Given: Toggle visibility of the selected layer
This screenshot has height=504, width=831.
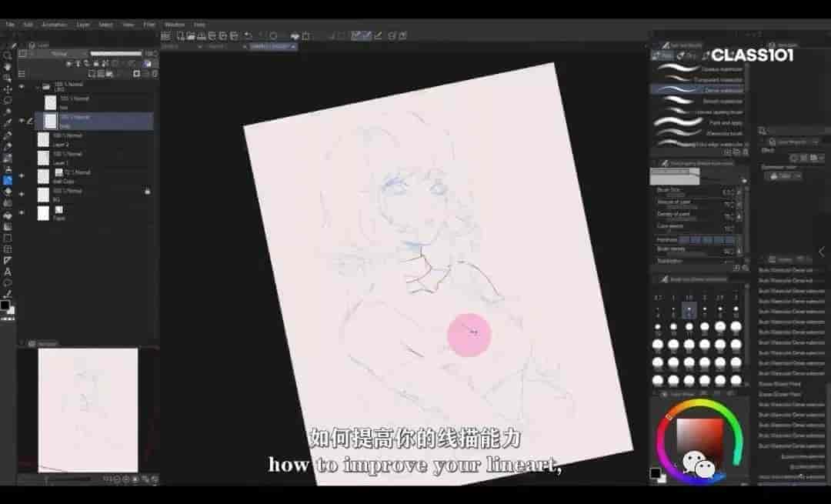Looking at the screenshot, I should click(22, 121).
